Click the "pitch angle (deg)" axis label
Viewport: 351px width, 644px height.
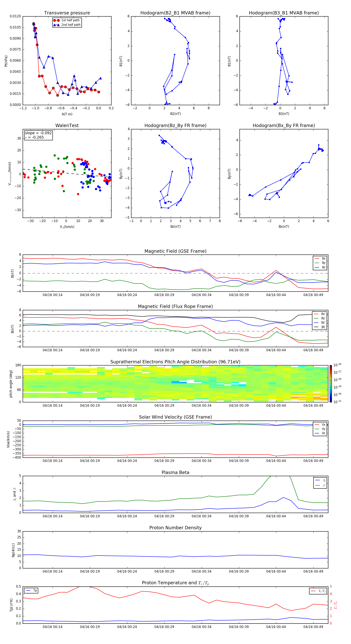[11, 384]
